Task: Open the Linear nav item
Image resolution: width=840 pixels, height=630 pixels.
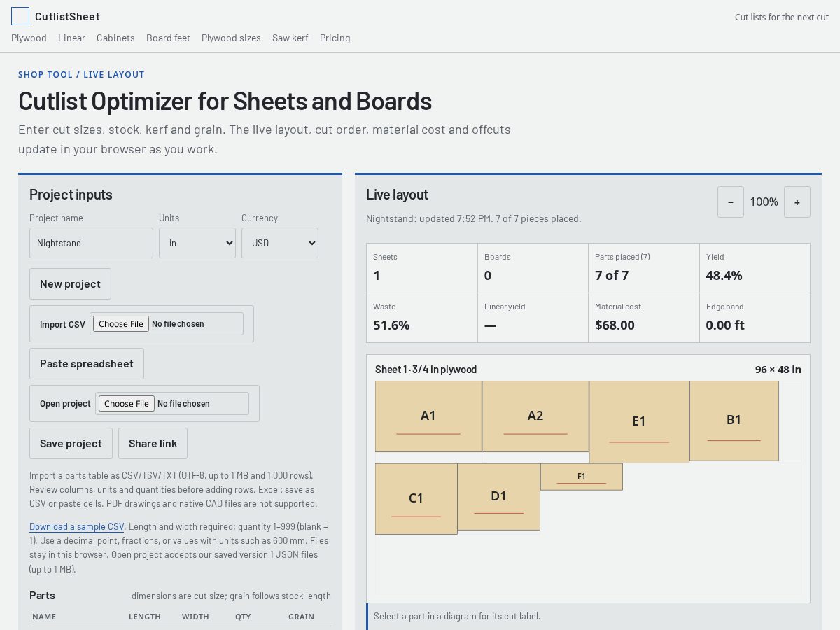Action: 71,38
